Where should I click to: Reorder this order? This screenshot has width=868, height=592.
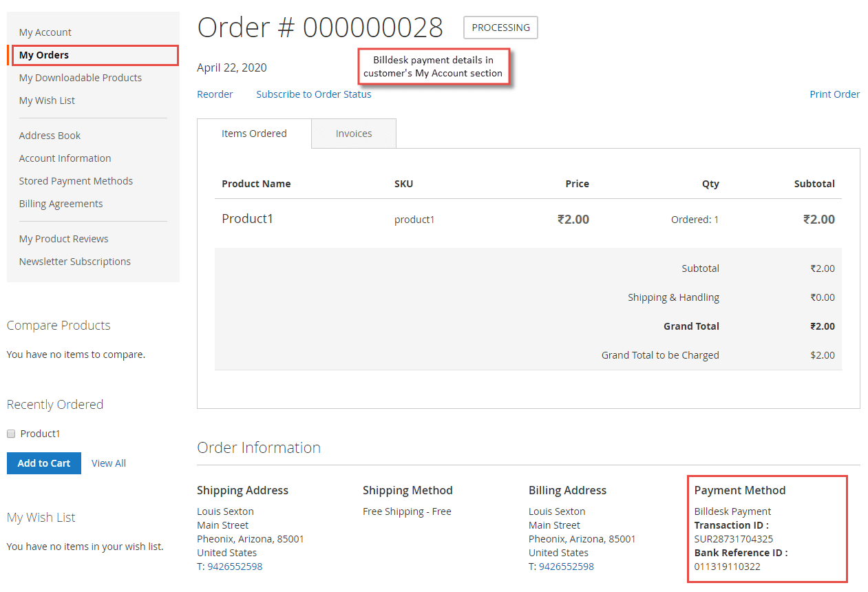[x=215, y=94]
